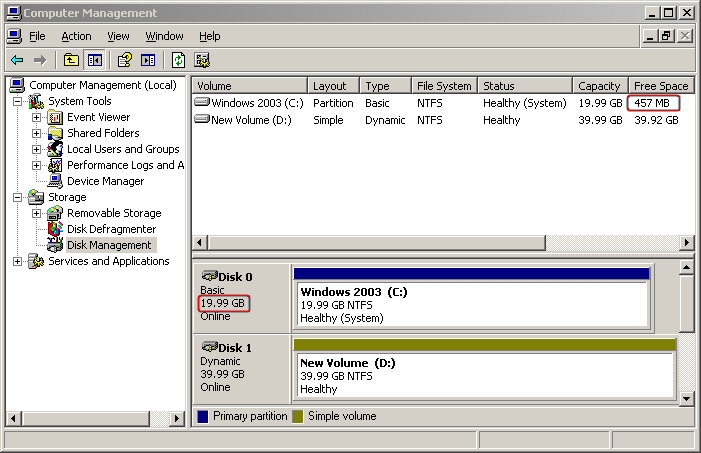
Task: Click the Healthy (System) status cell in list
Action: click(524, 103)
